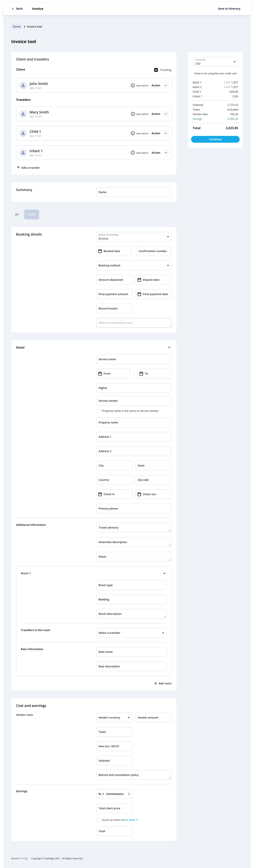Click the plus icon for Add a traveler

(x=18, y=168)
